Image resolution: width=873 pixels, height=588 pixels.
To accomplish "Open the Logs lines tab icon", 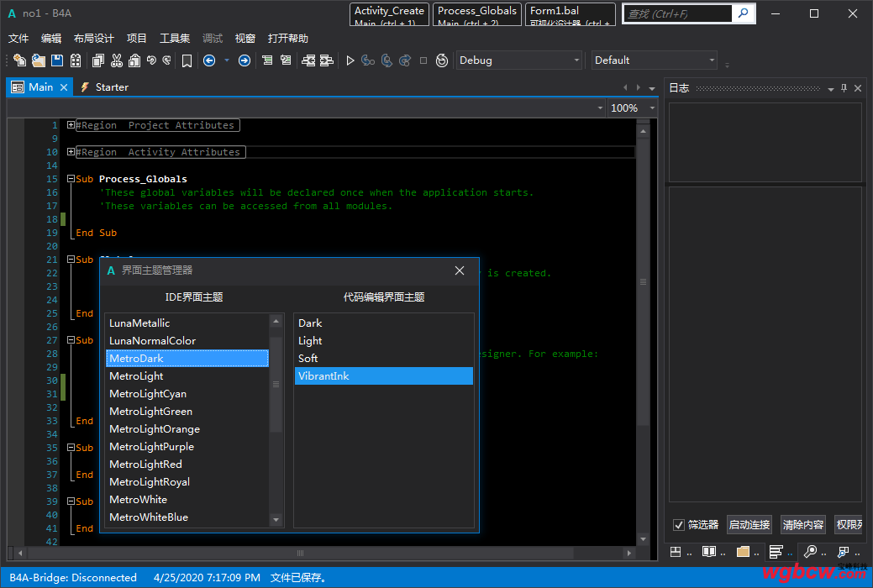I will tap(776, 551).
